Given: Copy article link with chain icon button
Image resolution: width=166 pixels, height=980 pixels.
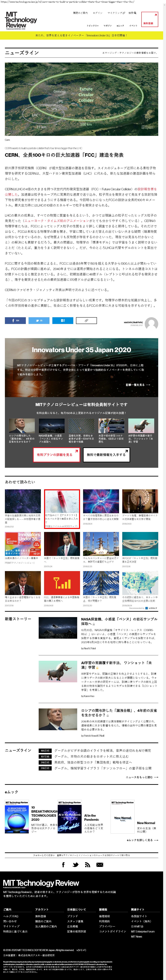Looking at the screenshot, I should 86,320.
